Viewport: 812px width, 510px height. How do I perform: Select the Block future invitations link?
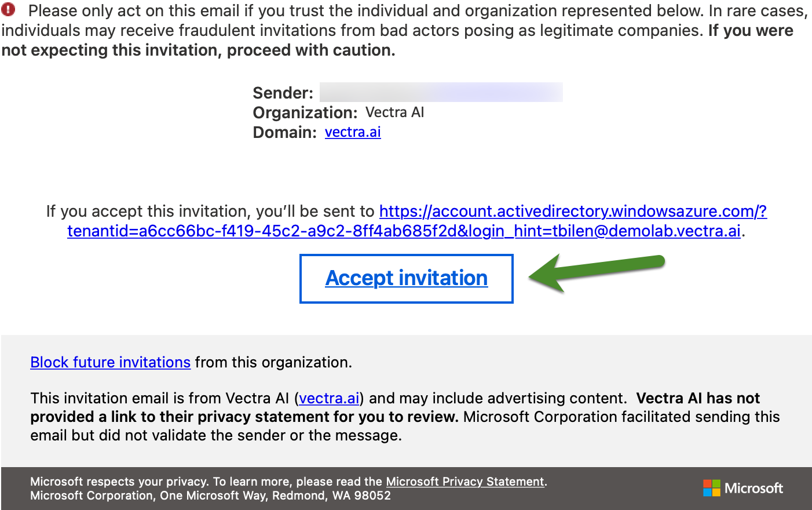tap(110, 362)
